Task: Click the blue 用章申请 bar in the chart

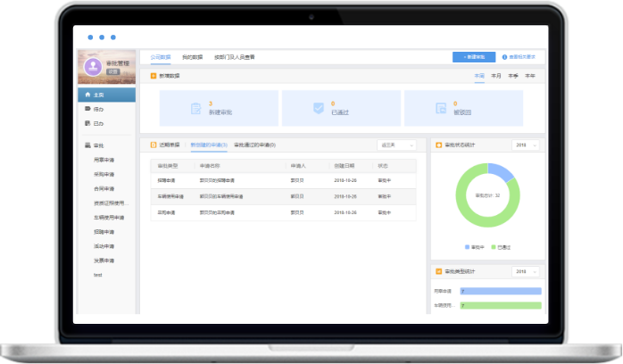Action: coord(501,292)
